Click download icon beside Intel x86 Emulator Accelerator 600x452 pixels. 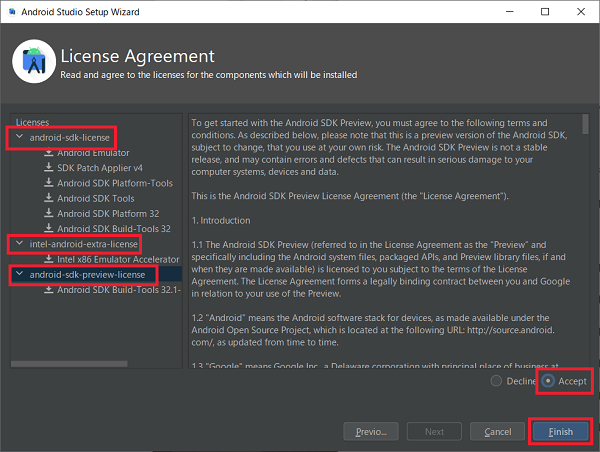(49, 259)
